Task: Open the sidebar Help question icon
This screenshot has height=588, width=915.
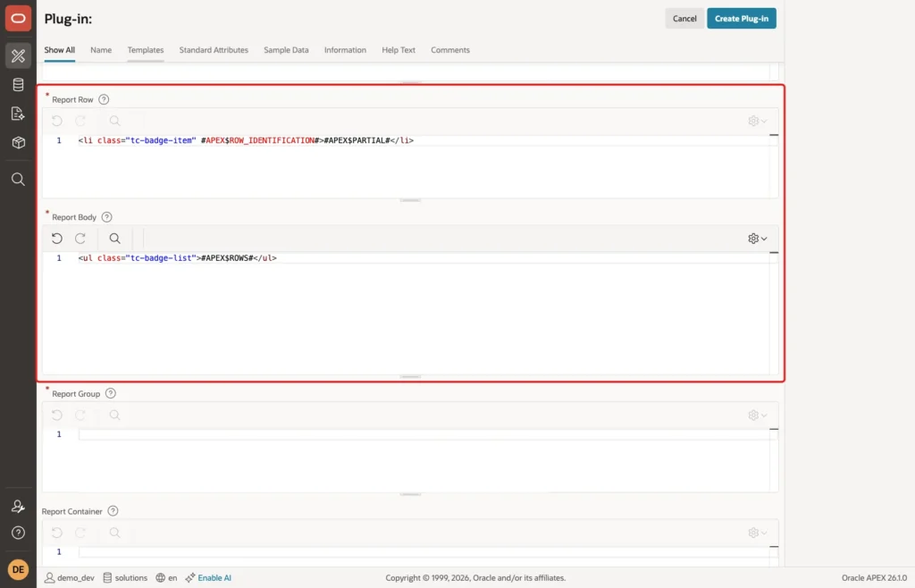Action: pos(18,533)
